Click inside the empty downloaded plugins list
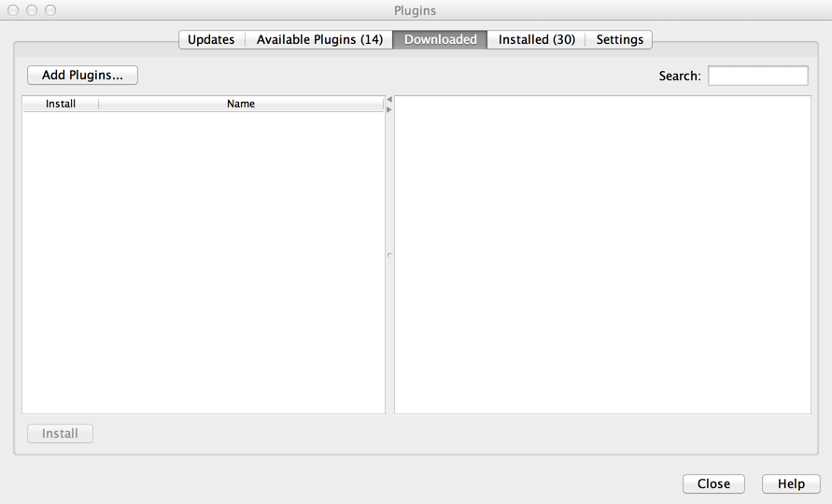Viewport: 832px width, 504px height. pyautogui.click(x=204, y=261)
